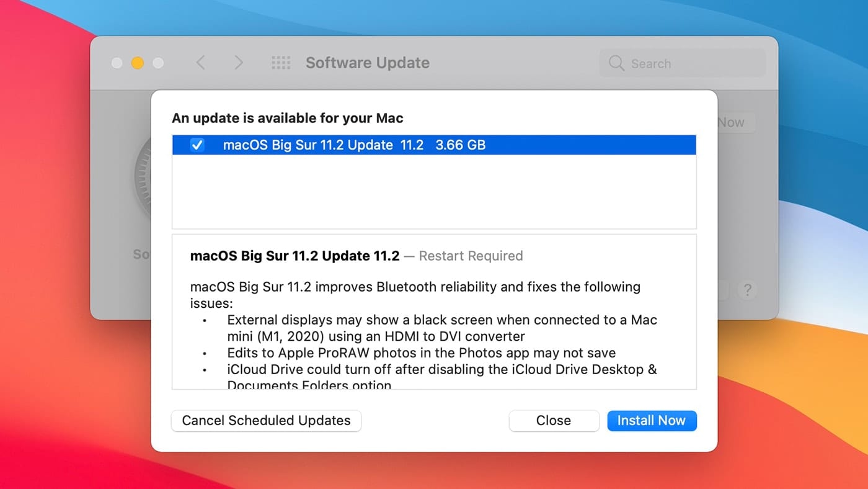This screenshot has height=489, width=868.
Task: Click the empty area of the updates list
Action: point(434,192)
